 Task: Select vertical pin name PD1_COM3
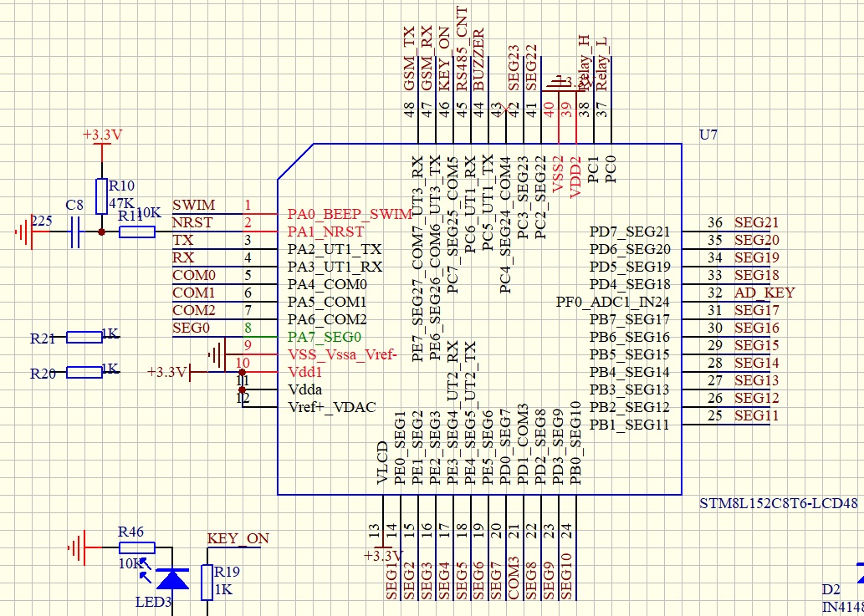[x=523, y=445]
